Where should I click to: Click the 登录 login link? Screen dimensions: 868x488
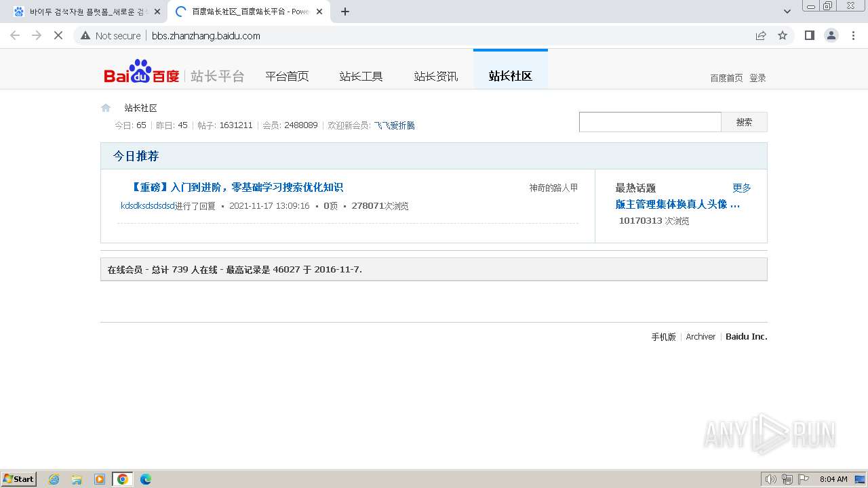pos(757,78)
